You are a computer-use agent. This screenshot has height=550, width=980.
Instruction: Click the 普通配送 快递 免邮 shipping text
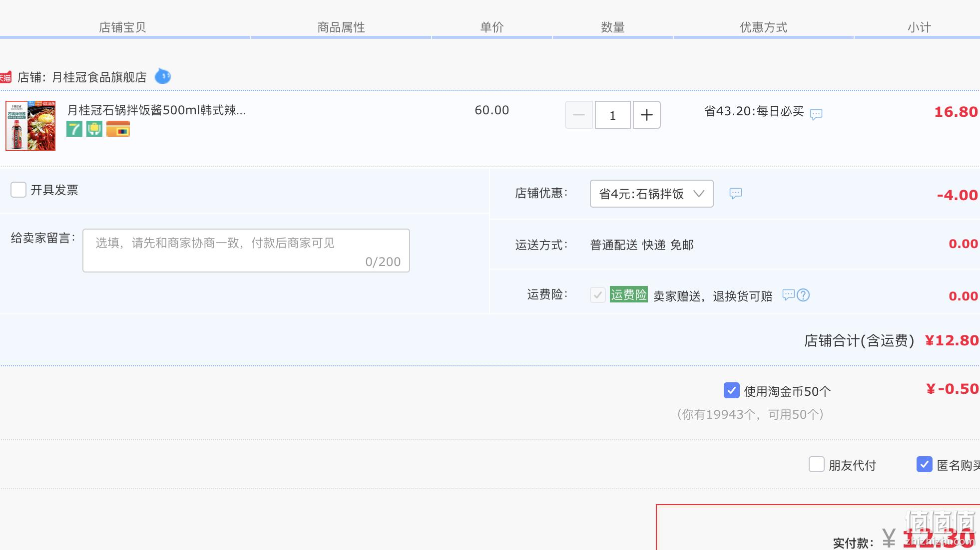[642, 245]
